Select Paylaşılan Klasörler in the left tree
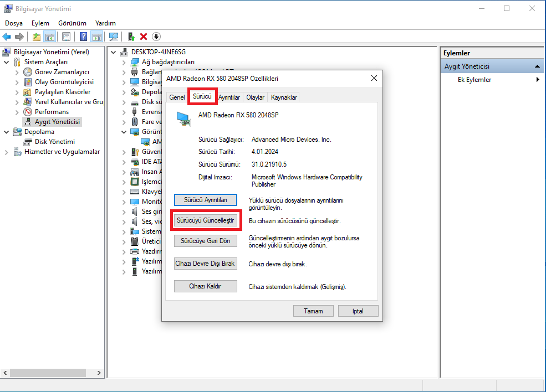546x392 pixels. point(63,92)
